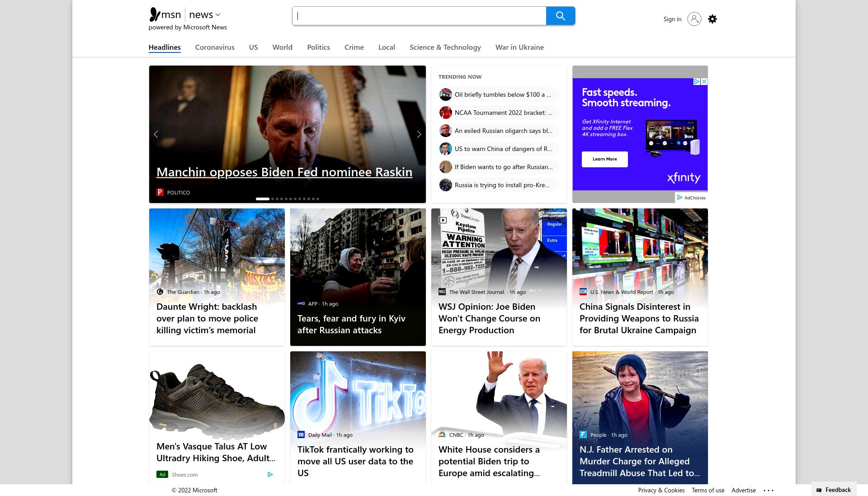Image resolution: width=868 pixels, height=496 pixels.
Task: Open the Crime tab
Action: click(354, 47)
